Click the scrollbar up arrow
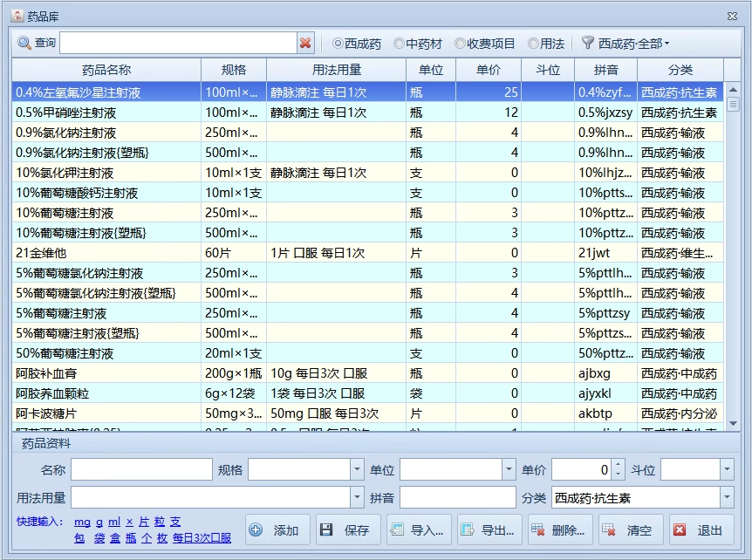The height and width of the screenshot is (560, 752). [x=733, y=90]
